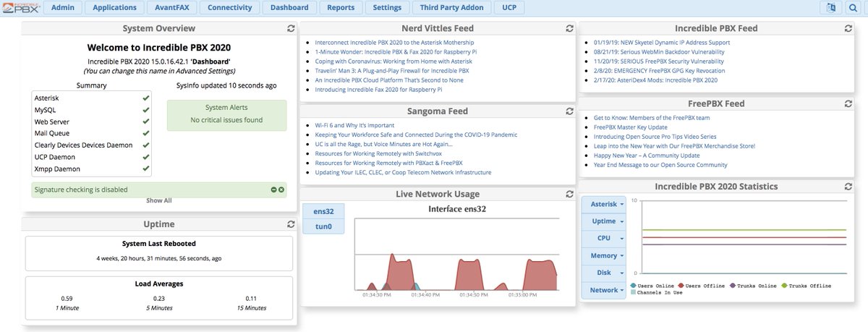The image size is (868, 332).
Task: Click the Web Server status check mark
Action: point(146,122)
